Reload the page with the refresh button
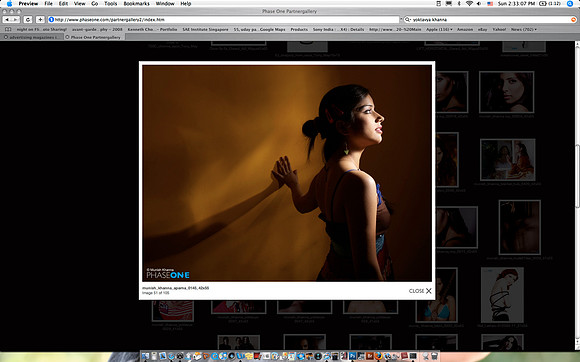The height and width of the screenshot is (362, 580). 28,20
